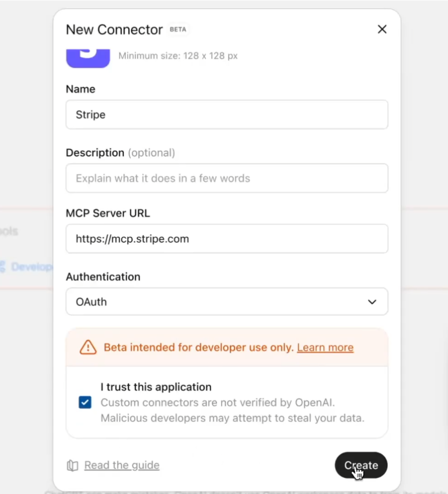Expand the Authentication dropdown chevron arrow
This screenshot has width=448, height=494.
pyautogui.click(x=372, y=302)
